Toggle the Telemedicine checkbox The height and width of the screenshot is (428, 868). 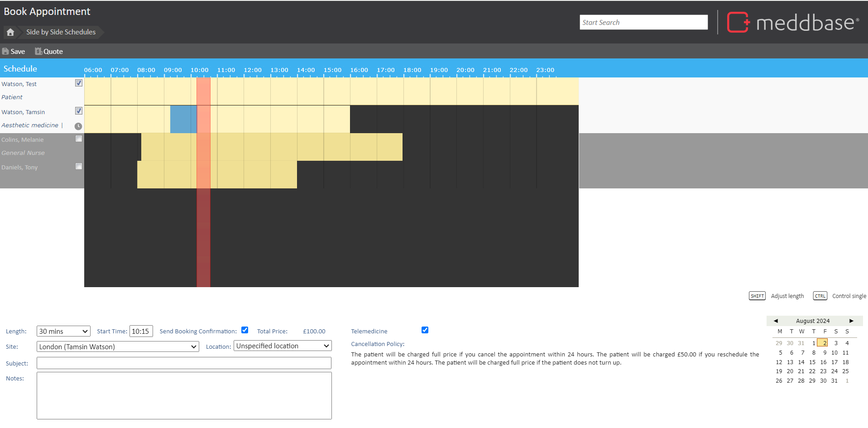[x=425, y=330]
